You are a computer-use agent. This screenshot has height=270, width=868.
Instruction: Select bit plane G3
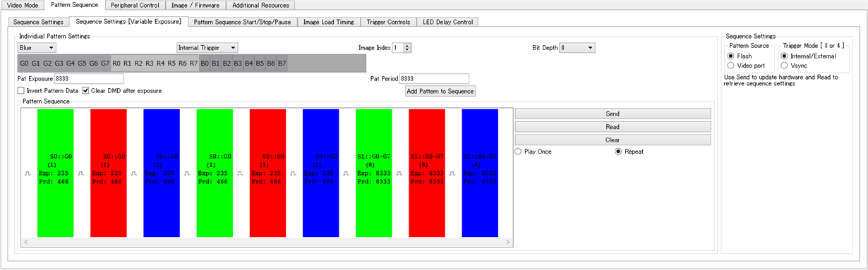[x=59, y=63]
